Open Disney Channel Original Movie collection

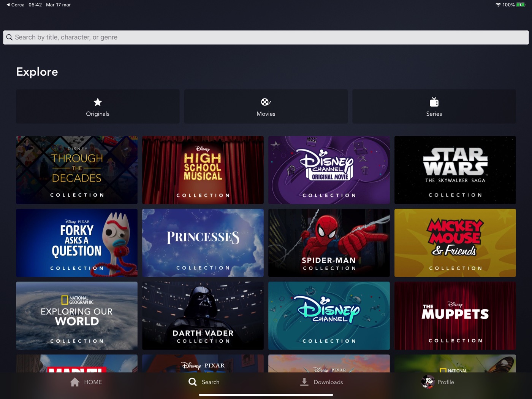pyautogui.click(x=329, y=170)
